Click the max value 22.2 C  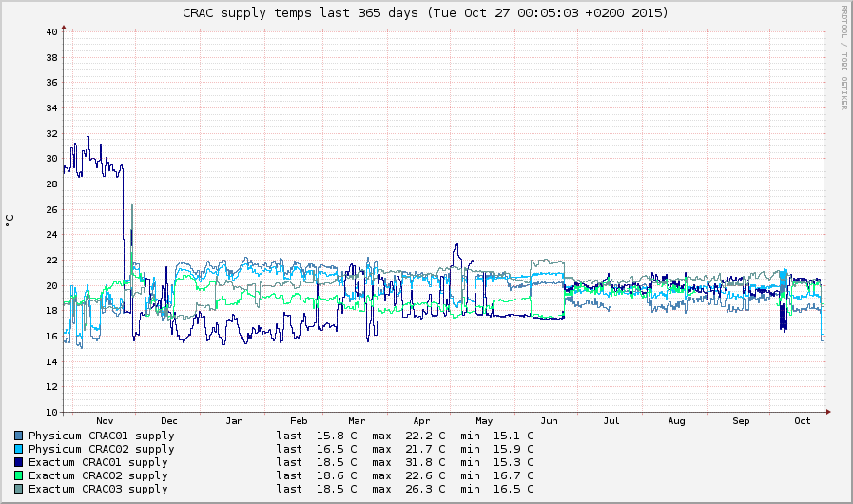pos(425,436)
